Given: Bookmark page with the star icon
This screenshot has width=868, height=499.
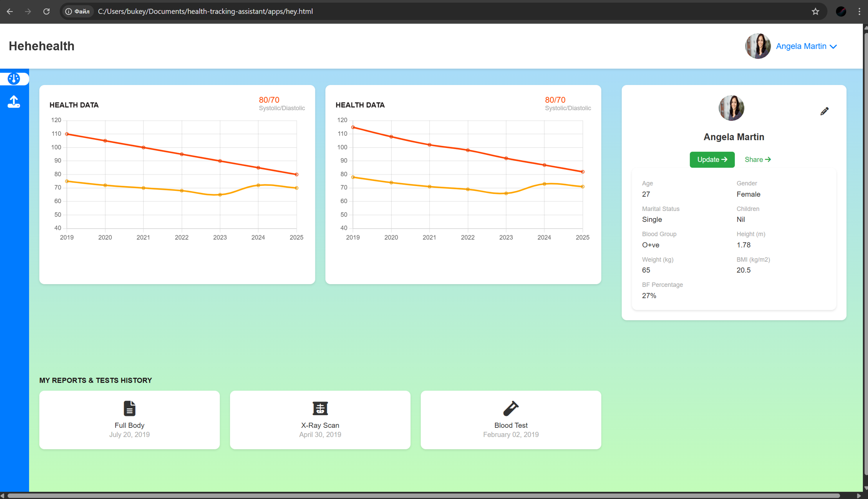Looking at the screenshot, I should (815, 11).
